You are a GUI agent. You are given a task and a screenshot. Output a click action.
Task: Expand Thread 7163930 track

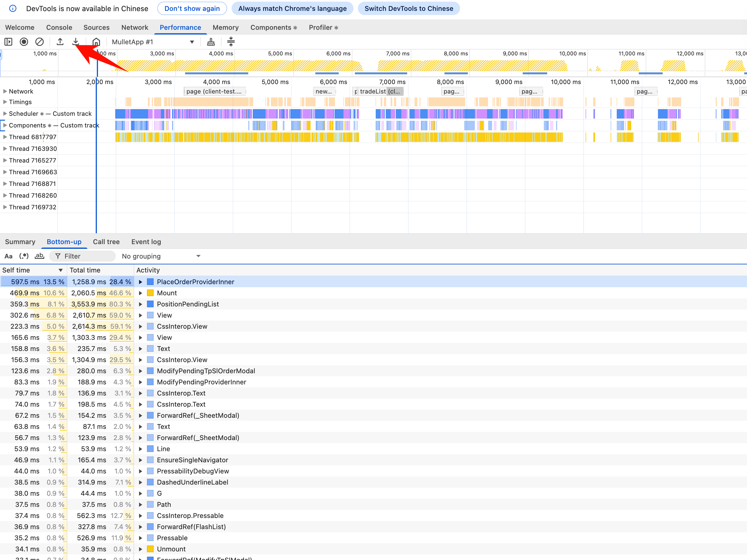tap(5, 149)
